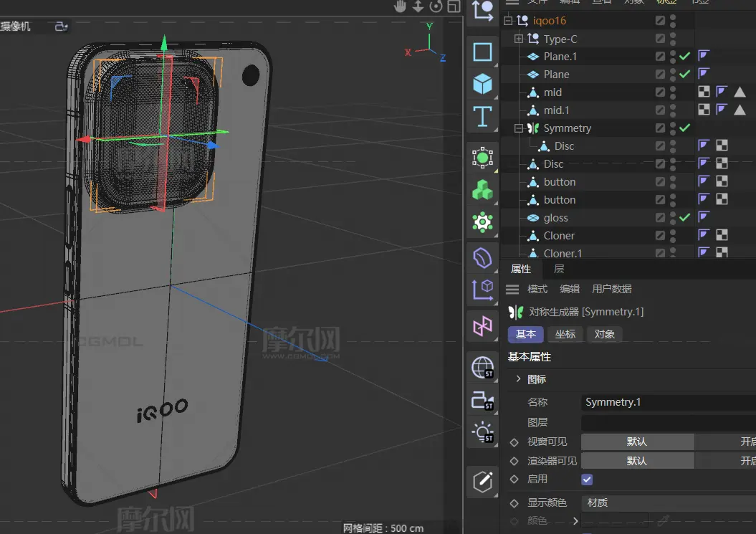Switch to the 层 tab
Image resolution: width=756 pixels, height=534 pixels.
coord(559,269)
